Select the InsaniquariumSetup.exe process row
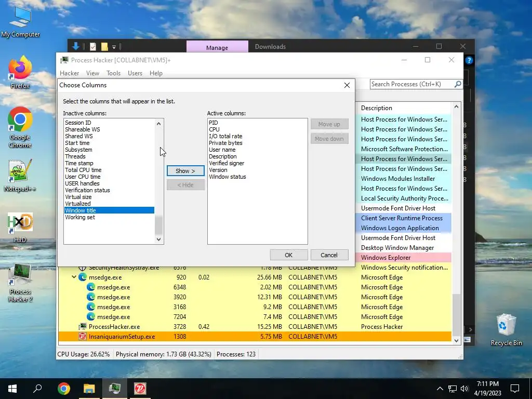The image size is (532, 399). point(255,337)
